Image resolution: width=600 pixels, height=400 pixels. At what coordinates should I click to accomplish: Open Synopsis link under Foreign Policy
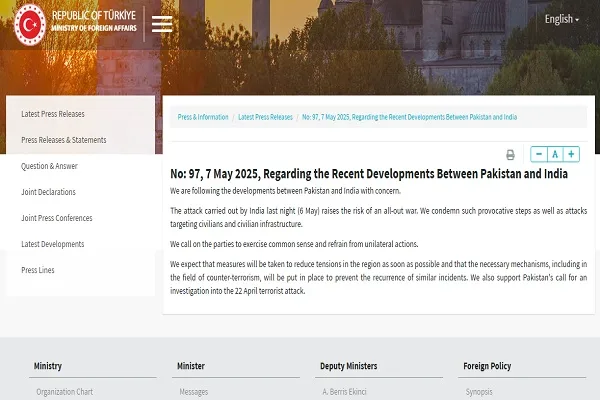(479, 392)
